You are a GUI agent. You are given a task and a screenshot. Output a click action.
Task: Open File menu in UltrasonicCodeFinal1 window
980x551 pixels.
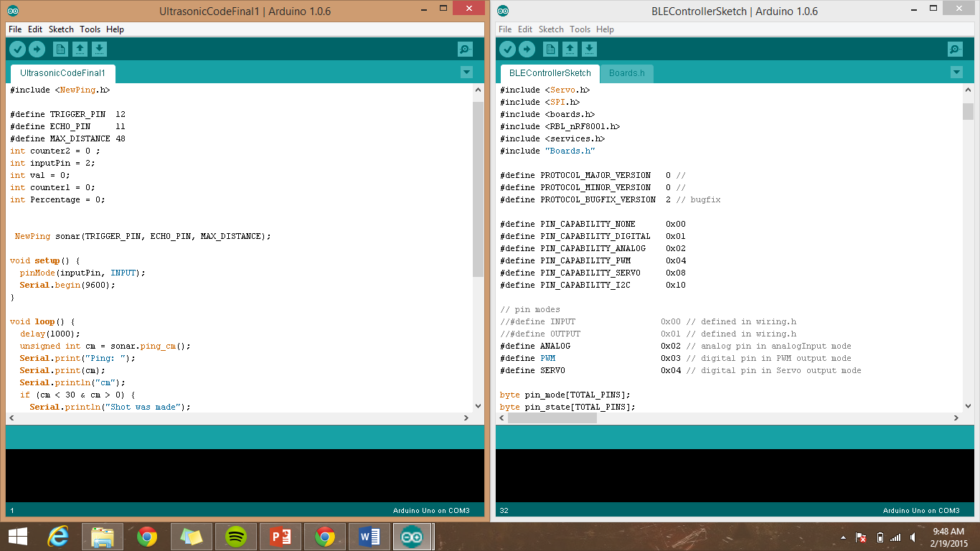15,29
